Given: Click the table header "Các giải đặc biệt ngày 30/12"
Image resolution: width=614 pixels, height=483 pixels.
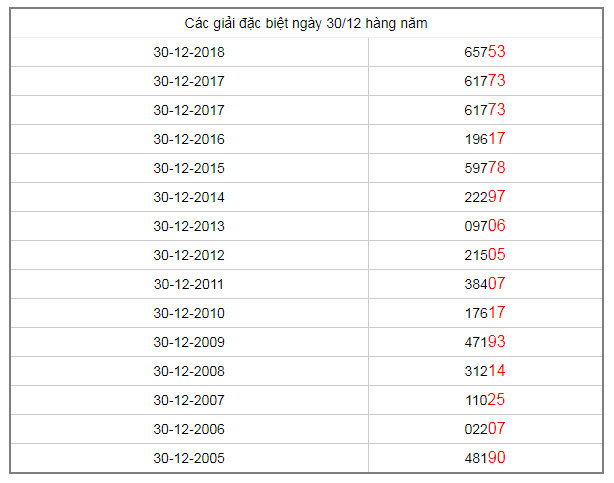Looking at the screenshot, I should [x=306, y=23].
